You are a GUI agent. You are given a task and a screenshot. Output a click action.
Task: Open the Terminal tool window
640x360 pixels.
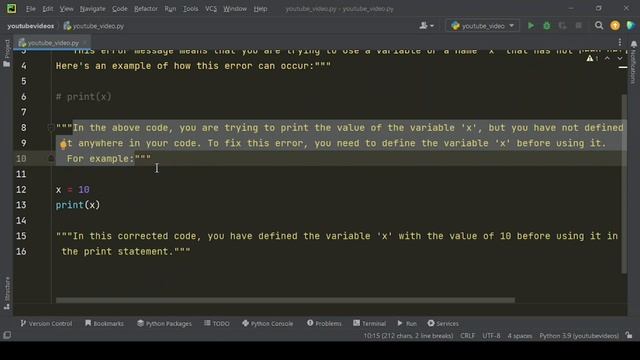pos(369,323)
